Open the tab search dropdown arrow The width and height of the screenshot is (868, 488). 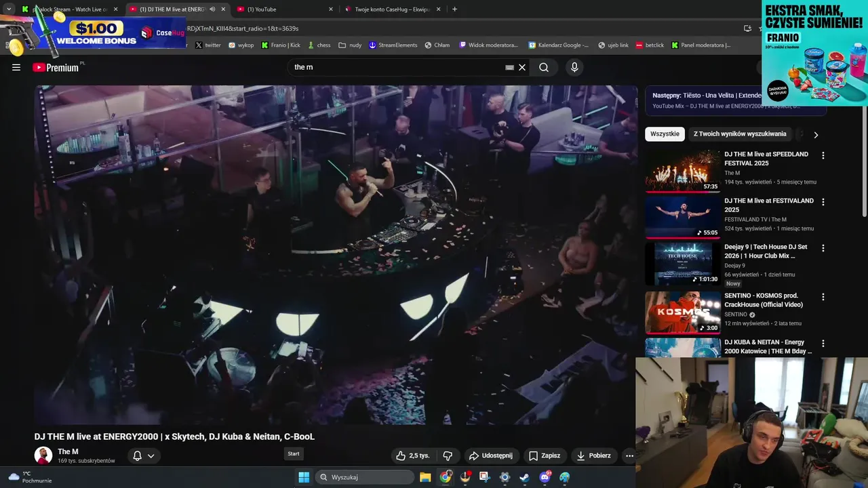(9, 9)
